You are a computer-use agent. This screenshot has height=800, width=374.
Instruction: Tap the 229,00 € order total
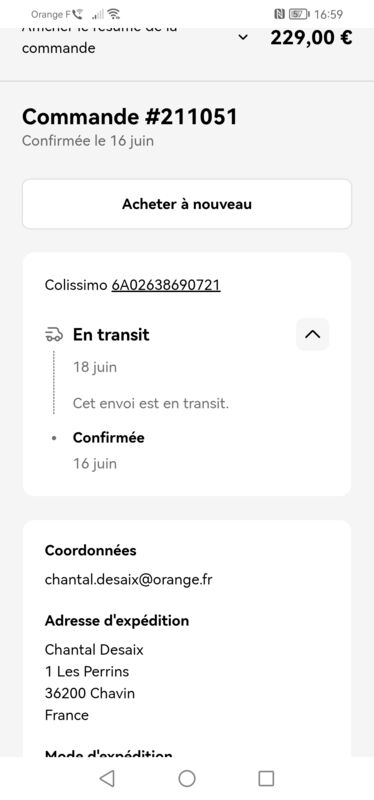click(311, 38)
